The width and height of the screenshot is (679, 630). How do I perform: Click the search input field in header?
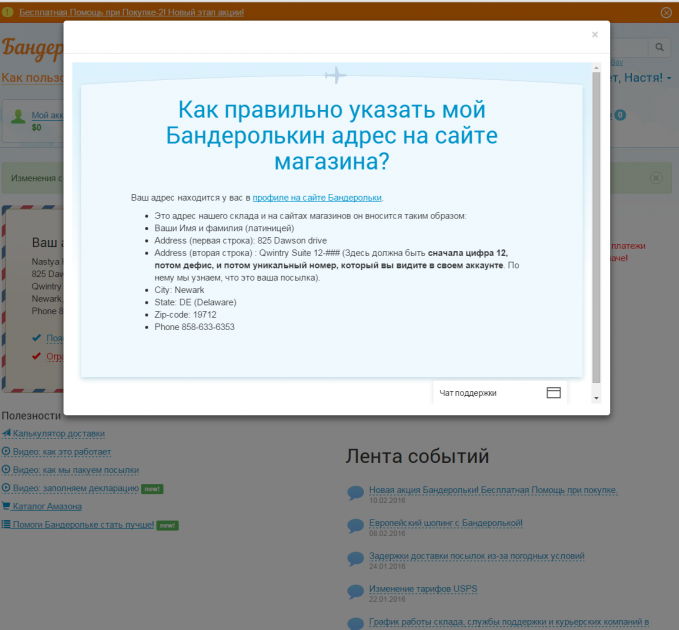click(x=629, y=47)
